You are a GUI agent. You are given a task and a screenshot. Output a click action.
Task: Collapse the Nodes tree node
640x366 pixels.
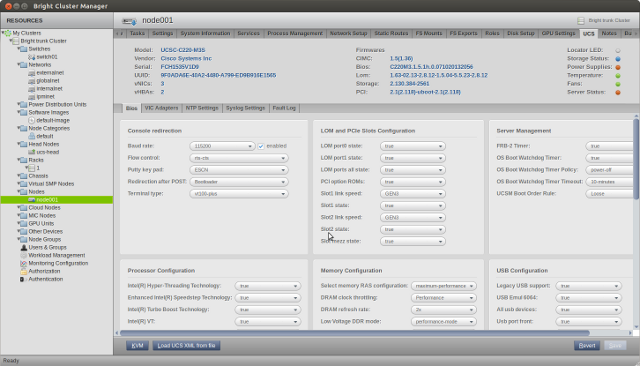tap(19, 191)
